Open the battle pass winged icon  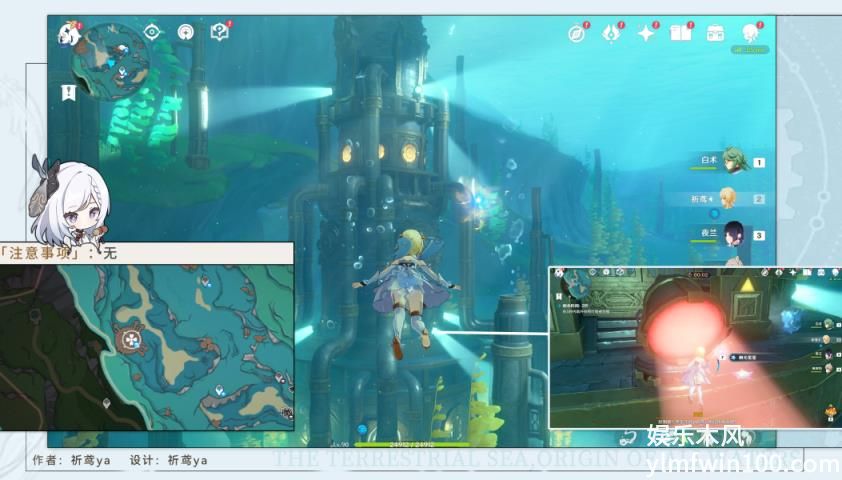coord(611,33)
